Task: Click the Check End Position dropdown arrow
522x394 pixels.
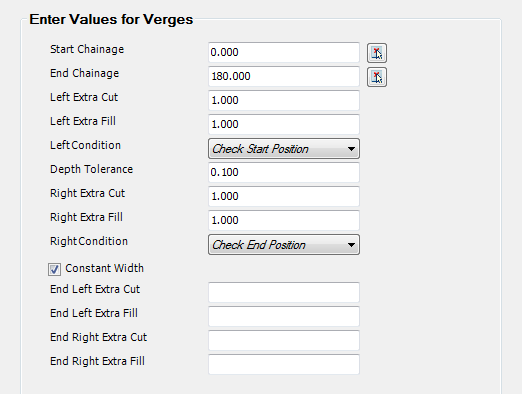Action: click(x=351, y=245)
